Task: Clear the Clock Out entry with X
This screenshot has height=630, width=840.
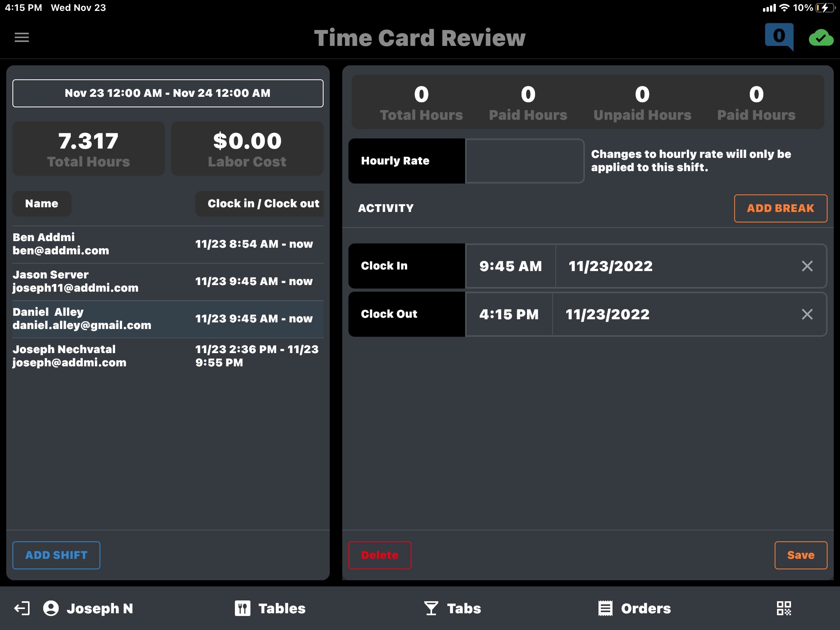Action: [x=807, y=314]
